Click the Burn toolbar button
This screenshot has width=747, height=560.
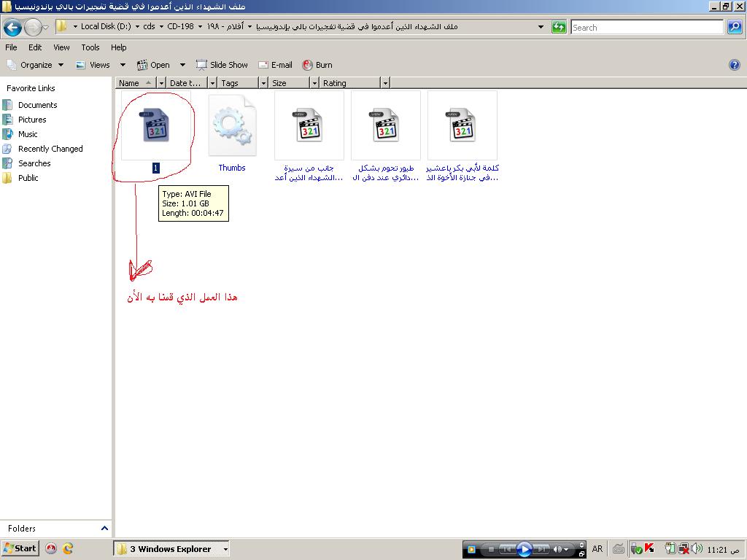pos(317,65)
